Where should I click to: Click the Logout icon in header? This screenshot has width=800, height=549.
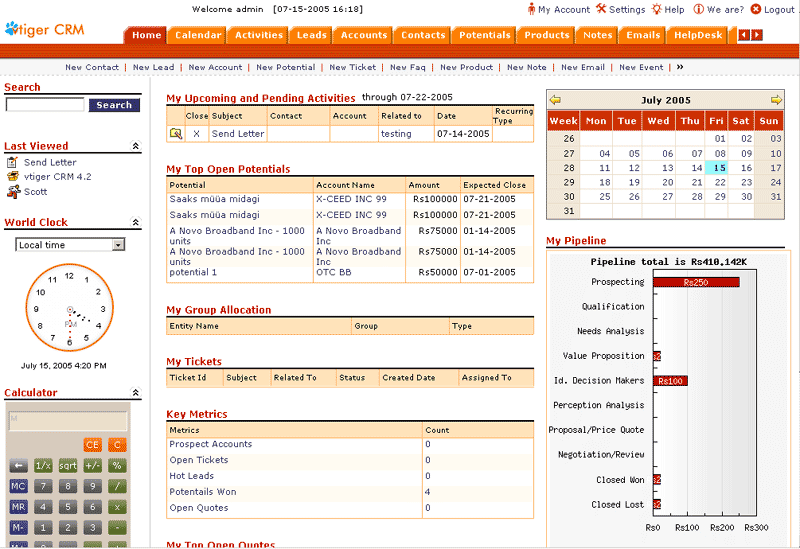pos(756,9)
